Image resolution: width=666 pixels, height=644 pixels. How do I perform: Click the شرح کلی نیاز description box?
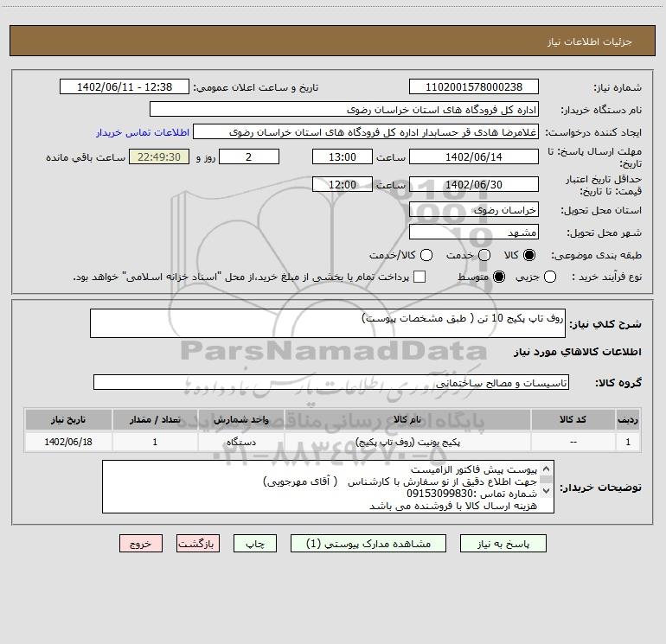click(x=328, y=323)
